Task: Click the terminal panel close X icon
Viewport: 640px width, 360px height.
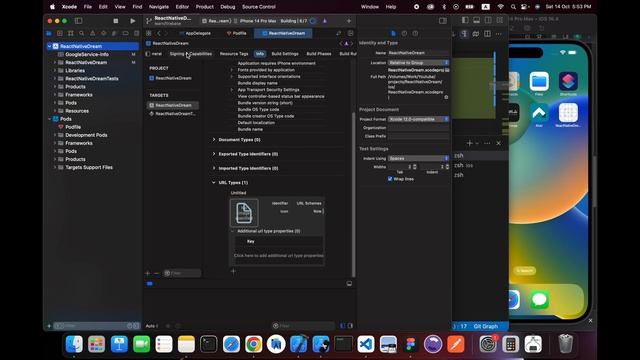Action: click(x=498, y=143)
